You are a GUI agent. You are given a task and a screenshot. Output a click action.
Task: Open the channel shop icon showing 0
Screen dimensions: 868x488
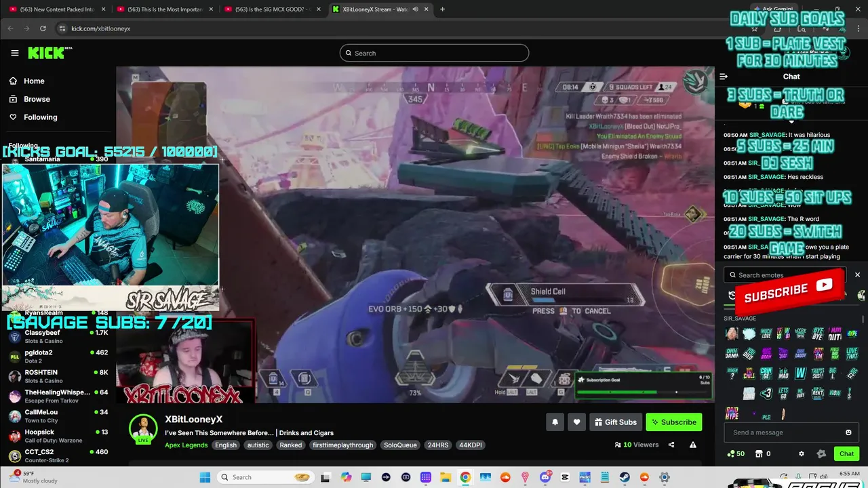(x=764, y=453)
